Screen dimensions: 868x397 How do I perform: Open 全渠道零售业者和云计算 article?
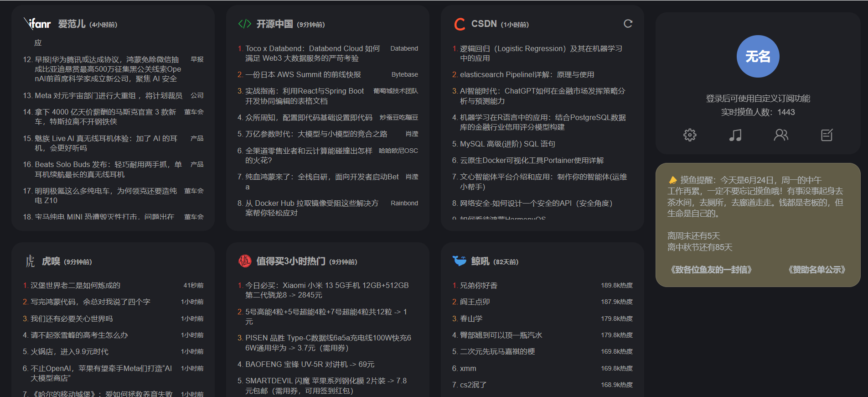[309, 156]
